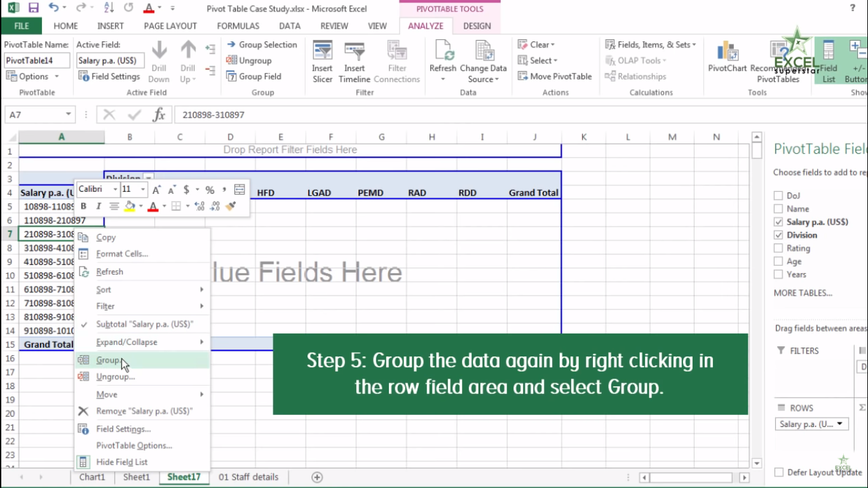Viewport: 868px width, 488px height.
Task: Click the Move PivotTable button
Action: pos(555,76)
